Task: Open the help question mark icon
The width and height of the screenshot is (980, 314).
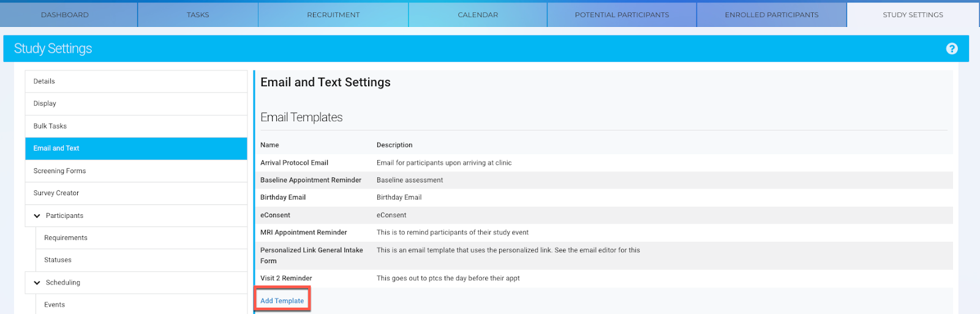Action: tap(952, 49)
